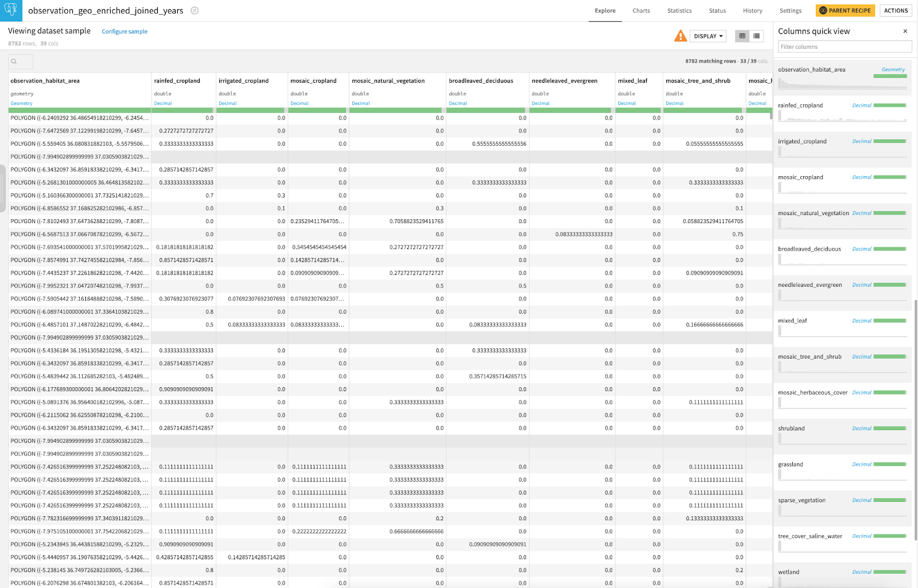The height and width of the screenshot is (588, 918).
Task: Click the ACTIONS button
Action: pos(896,10)
